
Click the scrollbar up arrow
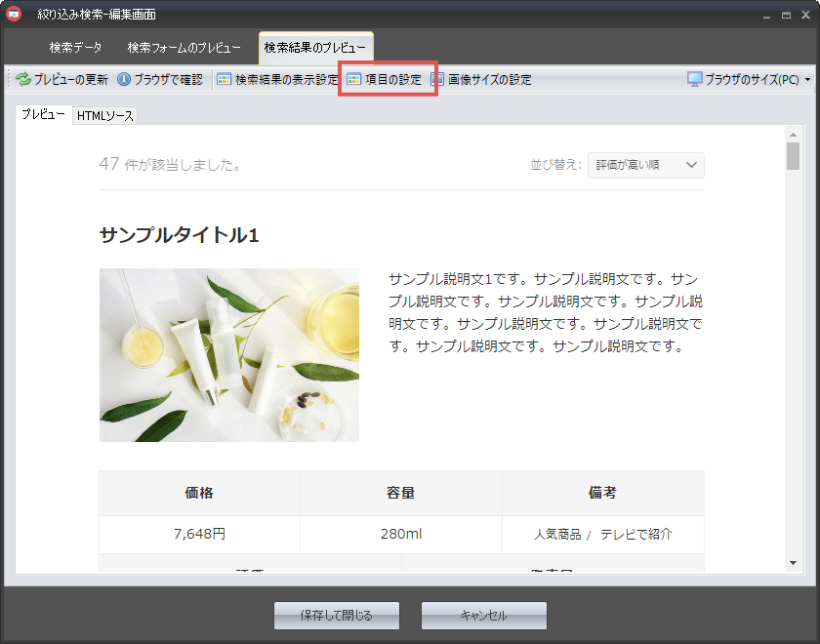794,134
